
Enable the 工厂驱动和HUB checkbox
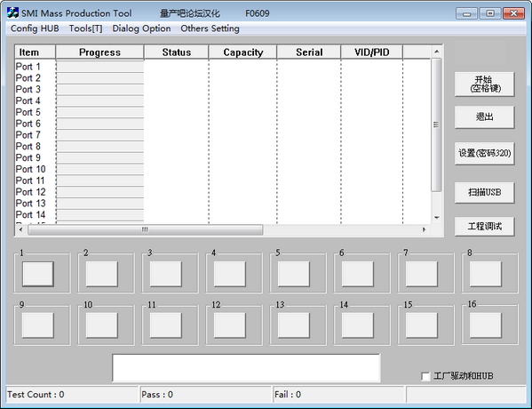pos(425,376)
